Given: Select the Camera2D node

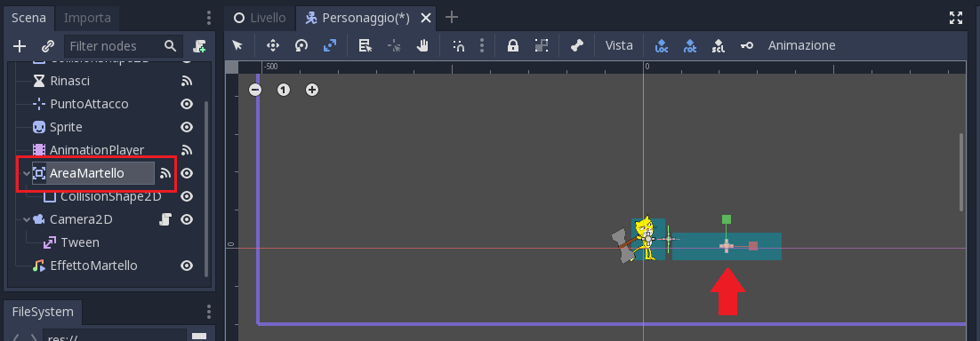Looking at the screenshot, I should pos(81,219).
